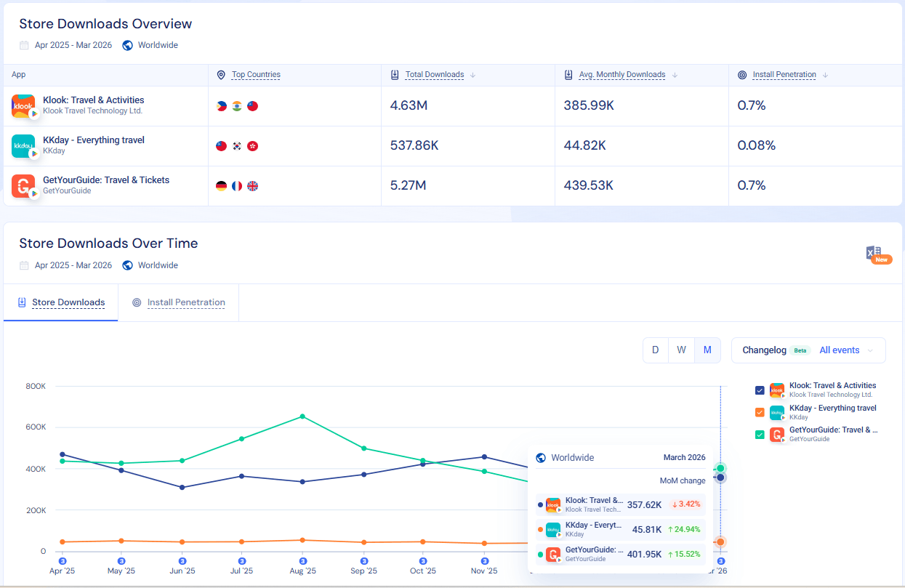
Task: Click the Germany flag in GetYourGuide row
Action: pos(222,186)
